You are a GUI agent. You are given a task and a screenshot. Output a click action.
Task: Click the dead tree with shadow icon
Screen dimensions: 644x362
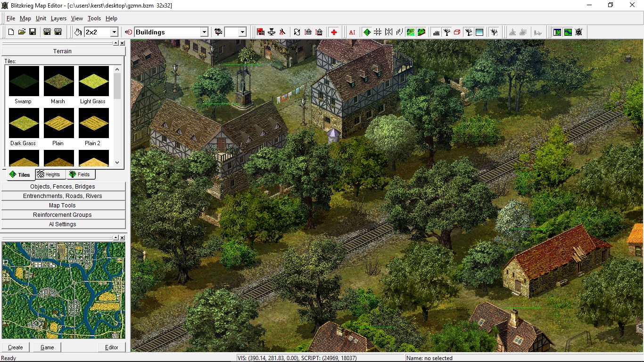469,32
